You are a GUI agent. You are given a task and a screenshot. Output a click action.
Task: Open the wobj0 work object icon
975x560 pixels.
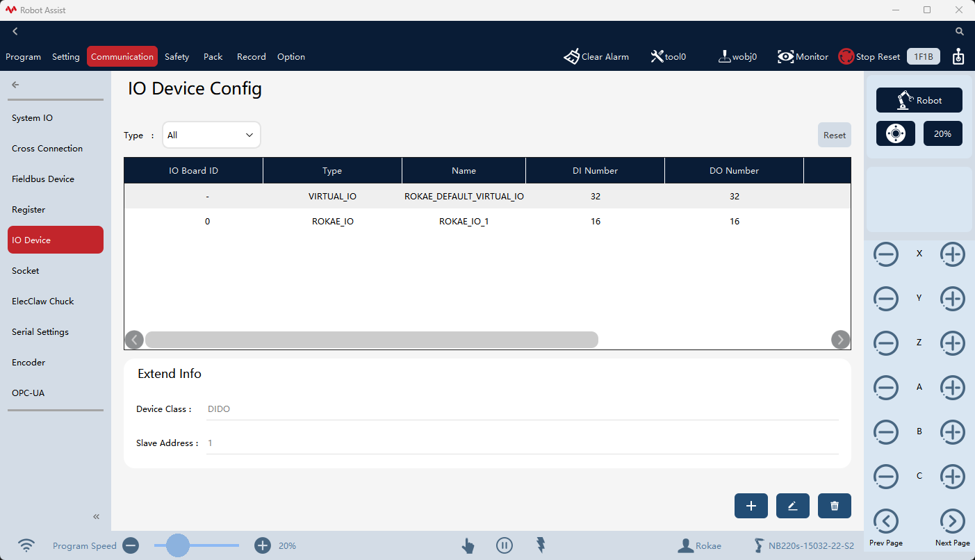pyautogui.click(x=724, y=57)
